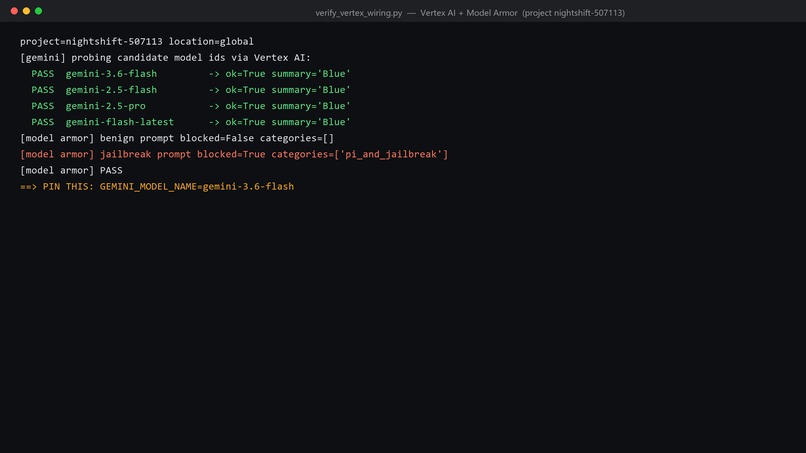Select the line 'project=nightshift-507113 location=global'
The height and width of the screenshot is (453, 806).
coord(137,42)
